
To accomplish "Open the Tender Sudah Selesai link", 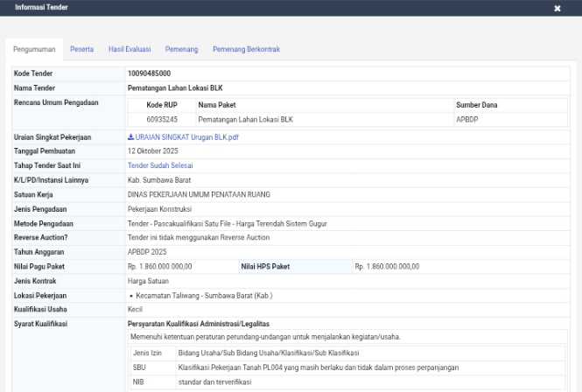I will point(160,165).
